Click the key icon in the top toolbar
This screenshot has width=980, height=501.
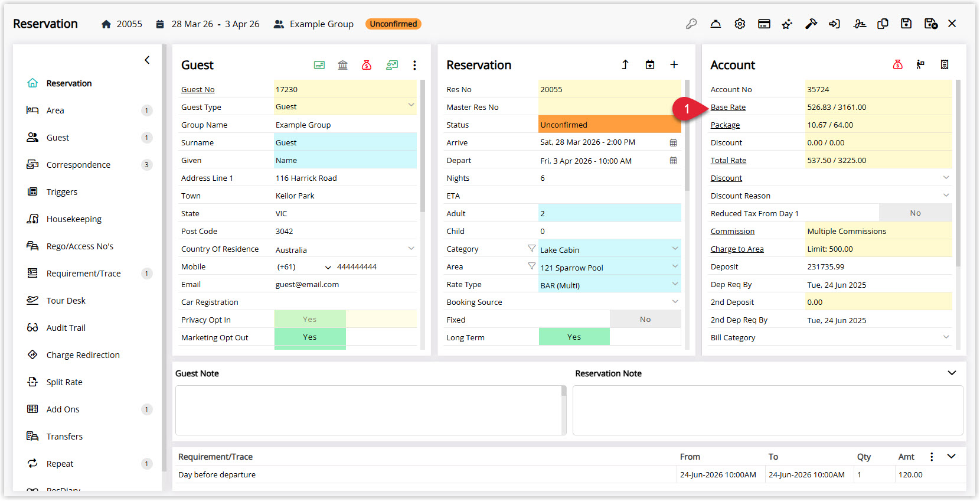click(x=691, y=24)
